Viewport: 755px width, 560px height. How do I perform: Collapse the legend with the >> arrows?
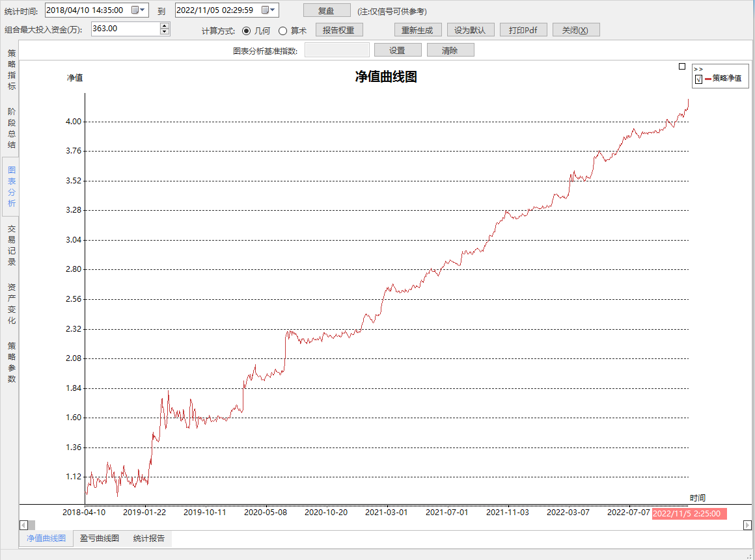(698, 69)
